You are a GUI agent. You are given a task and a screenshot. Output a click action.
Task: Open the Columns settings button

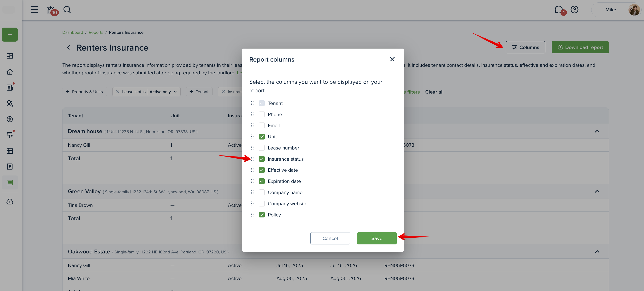[x=525, y=47]
